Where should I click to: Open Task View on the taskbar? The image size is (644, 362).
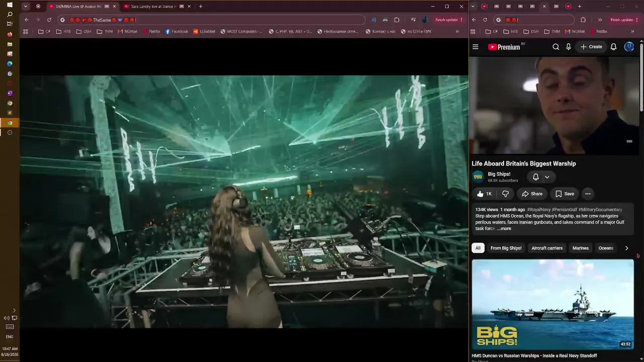pyautogui.click(x=10, y=24)
